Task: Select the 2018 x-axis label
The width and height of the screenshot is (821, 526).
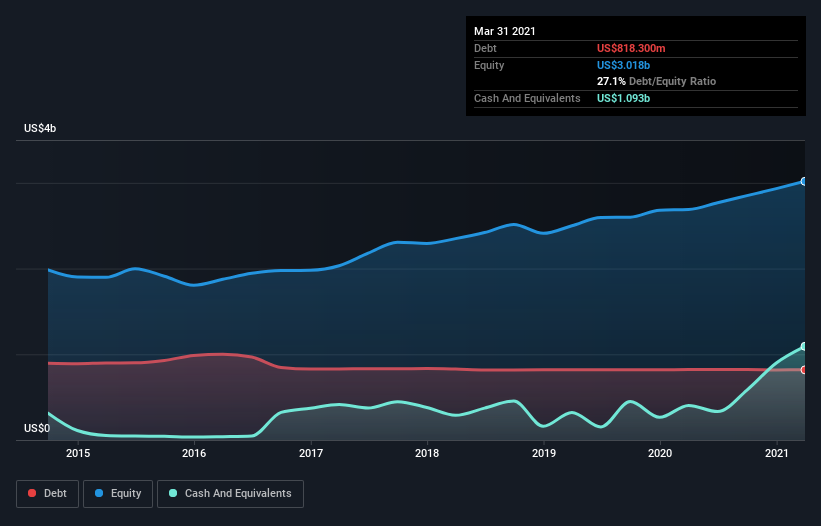Action: 427,453
